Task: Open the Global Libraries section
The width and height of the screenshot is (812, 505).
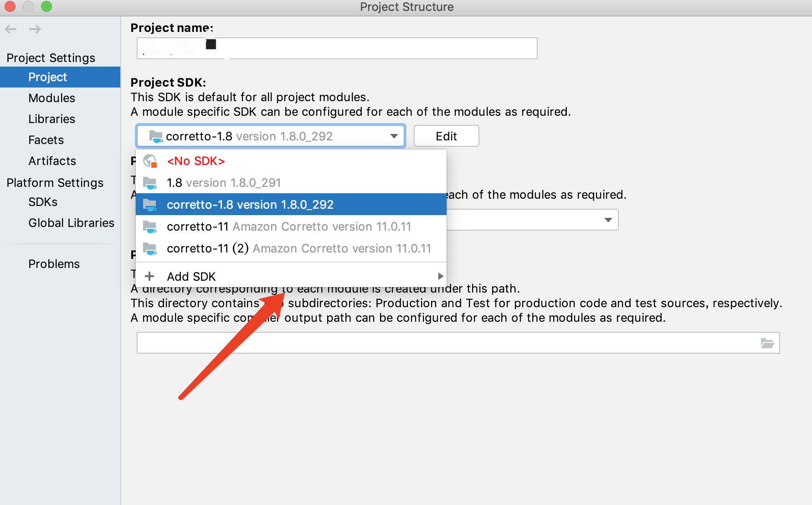Action: pos(71,223)
